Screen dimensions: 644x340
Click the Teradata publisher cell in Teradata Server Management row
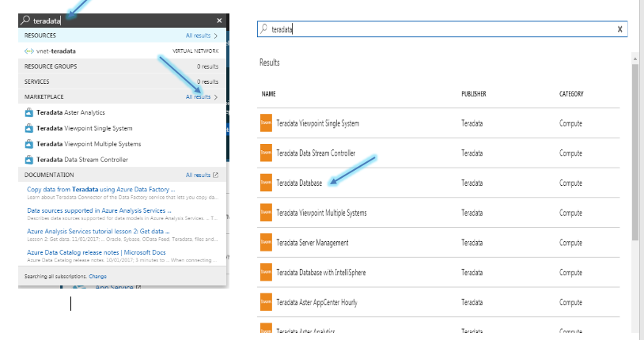pos(472,243)
